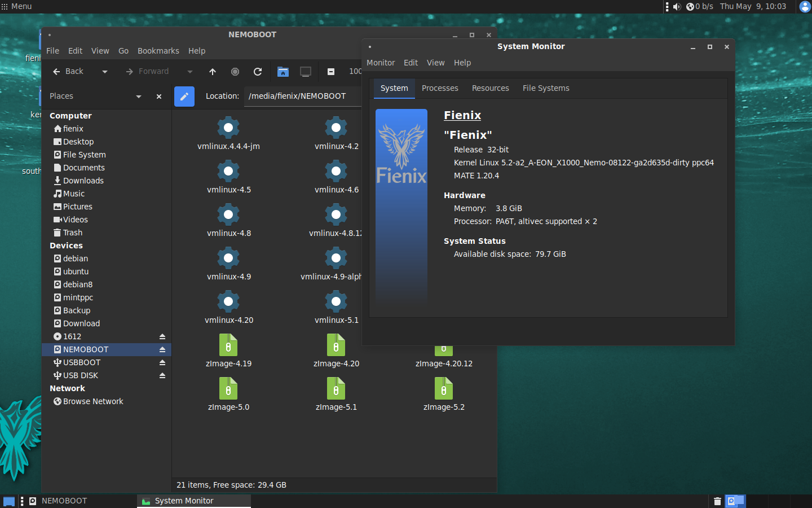Screen dimensions: 812x508
Task: Open the Back history dropdown arrow
Action: tap(105, 72)
